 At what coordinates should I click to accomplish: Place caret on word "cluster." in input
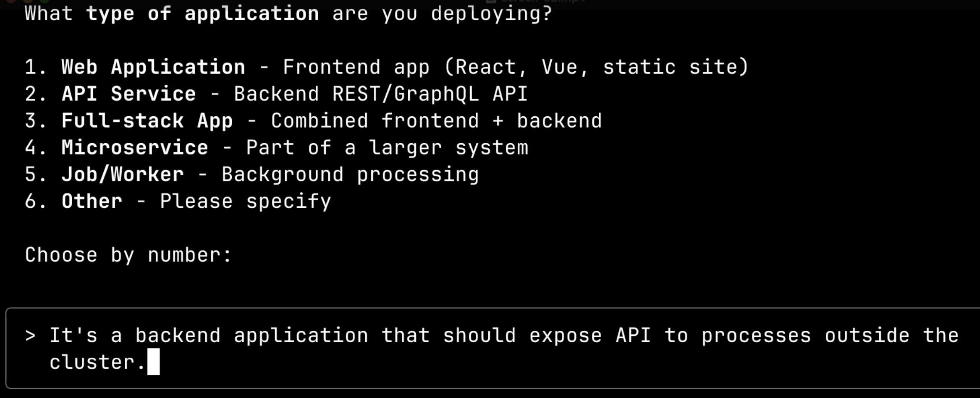click(x=97, y=362)
